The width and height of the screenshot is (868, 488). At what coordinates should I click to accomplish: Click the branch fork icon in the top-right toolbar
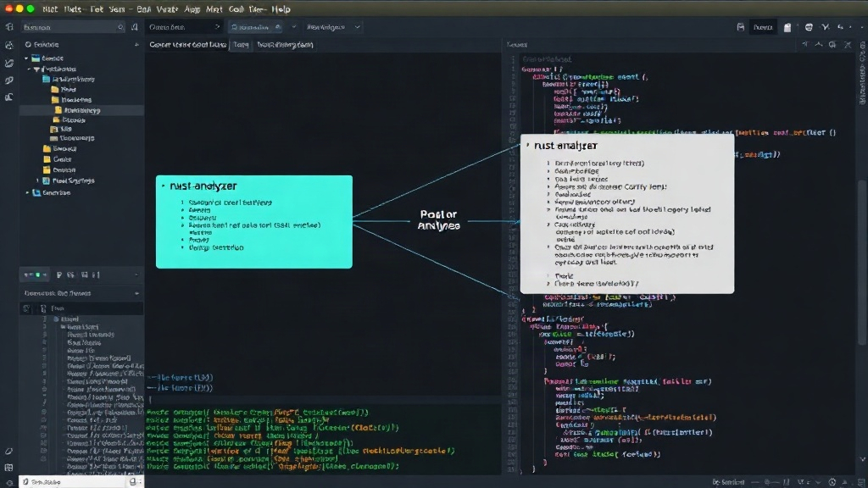pyautogui.click(x=826, y=27)
